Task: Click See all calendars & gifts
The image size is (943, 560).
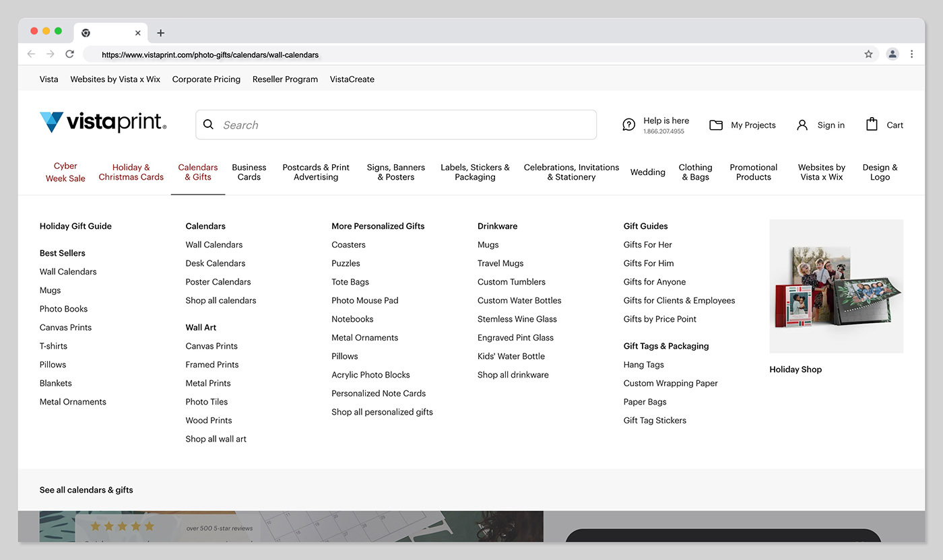Action: click(x=86, y=490)
